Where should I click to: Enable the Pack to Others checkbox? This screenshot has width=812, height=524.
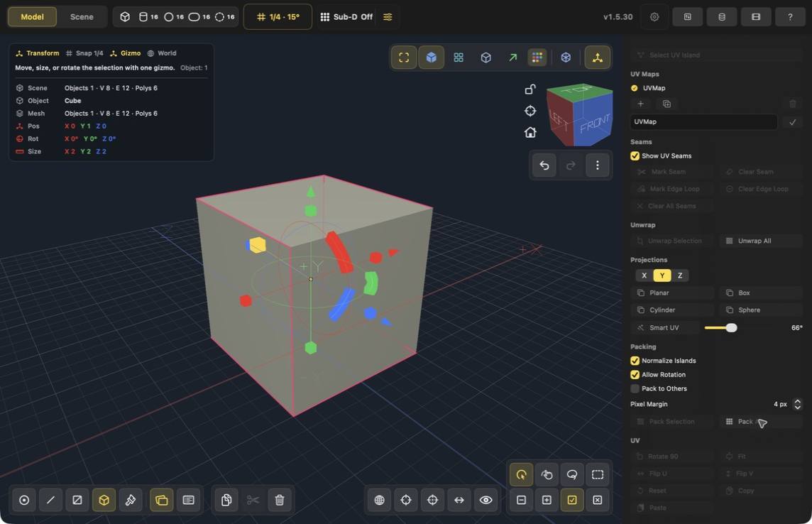point(635,389)
